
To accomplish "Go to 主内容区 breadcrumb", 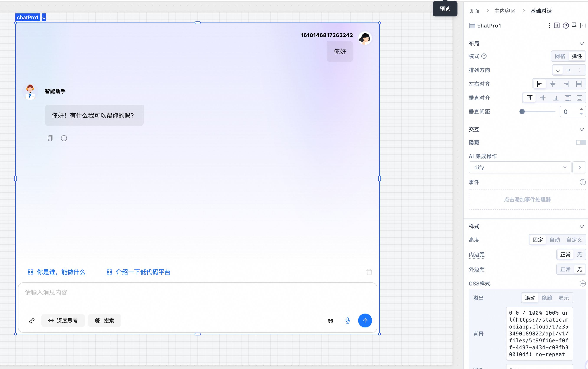I will tap(505, 11).
